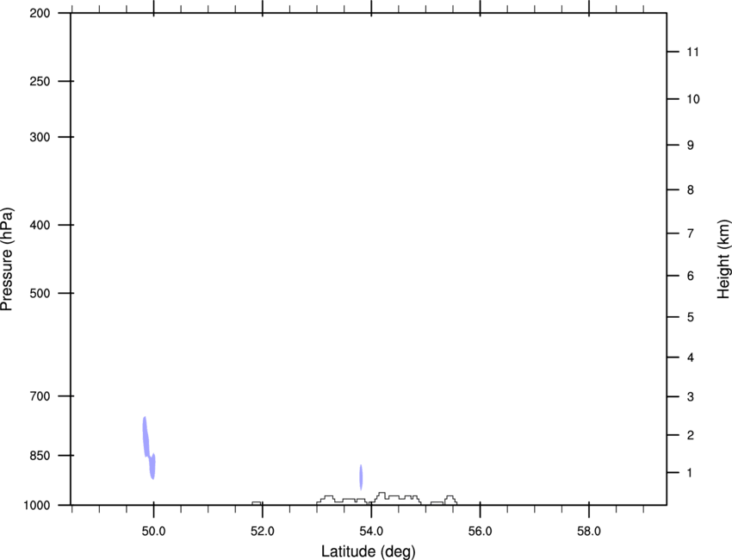Click the 250 pressure tick label
The height and width of the screenshot is (560, 732).
pyautogui.click(x=40, y=81)
